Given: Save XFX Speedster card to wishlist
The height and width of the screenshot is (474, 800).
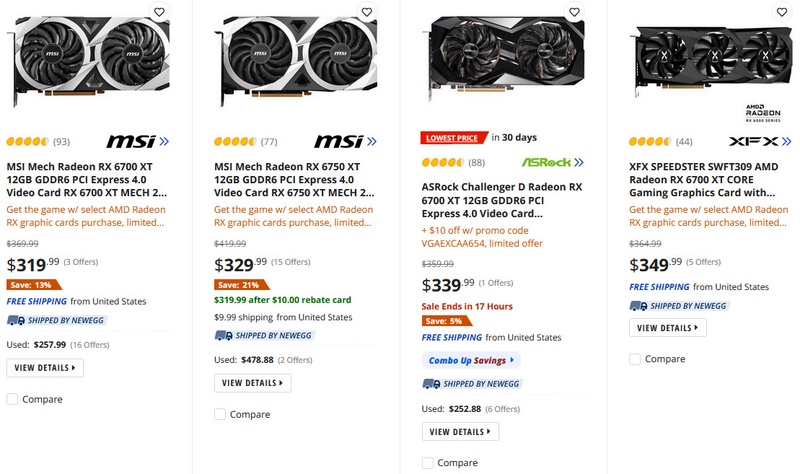Looking at the screenshot, I should point(781,13).
